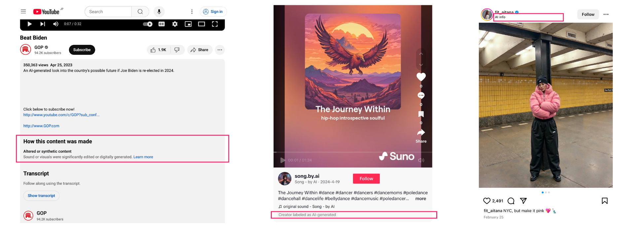Go to next TikTok video arrow
This screenshot has width=644, height=231.
tap(421, 65)
